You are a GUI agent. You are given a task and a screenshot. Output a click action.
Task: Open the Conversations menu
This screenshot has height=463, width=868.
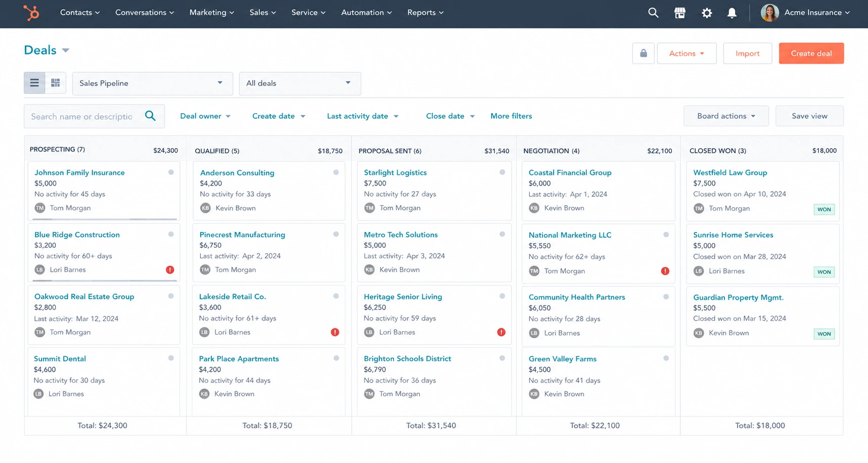(x=145, y=13)
